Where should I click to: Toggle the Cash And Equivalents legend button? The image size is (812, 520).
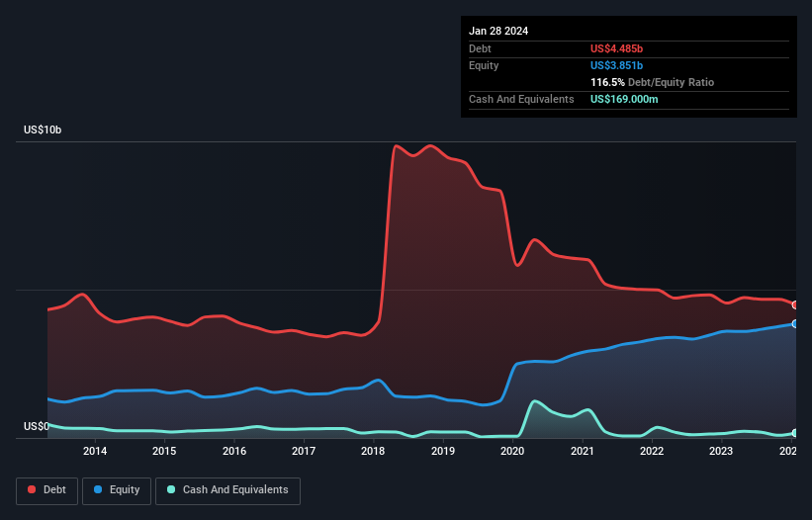(x=227, y=490)
